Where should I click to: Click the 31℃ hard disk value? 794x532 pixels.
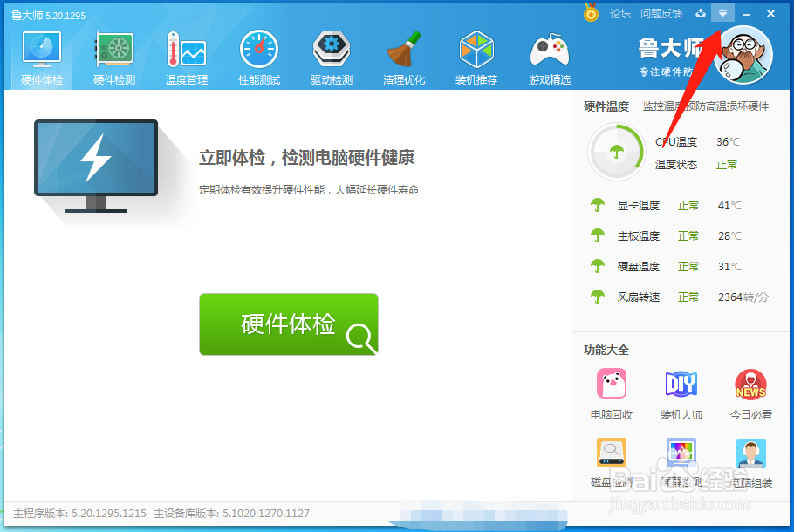(729, 266)
